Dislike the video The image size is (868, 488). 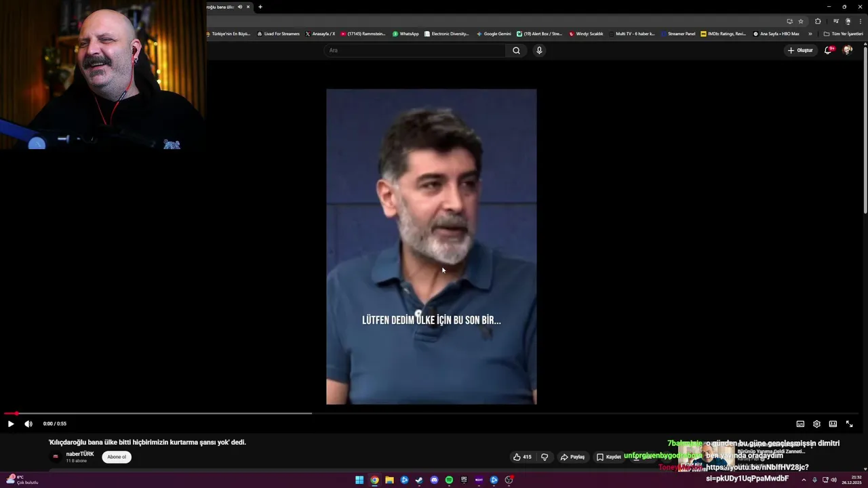coord(545,457)
